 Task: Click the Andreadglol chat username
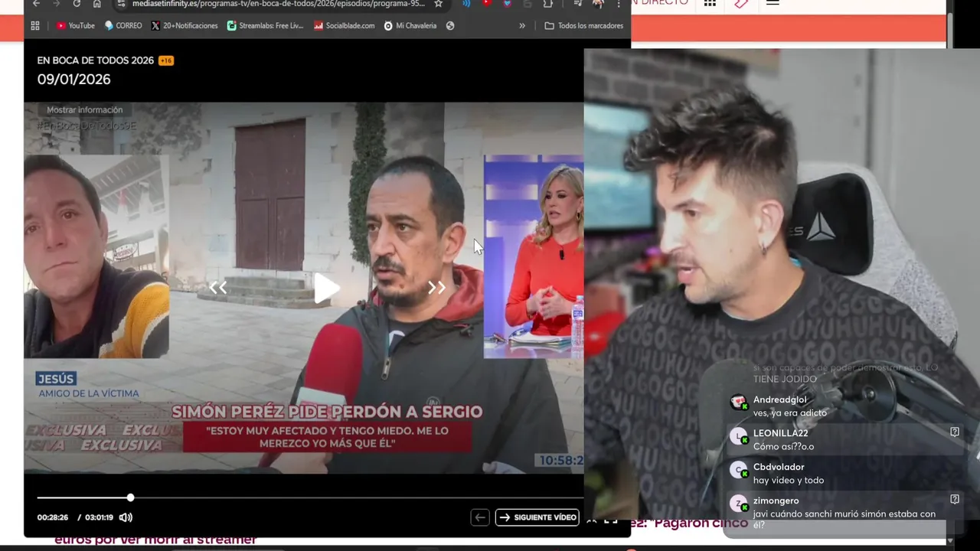[x=779, y=399]
